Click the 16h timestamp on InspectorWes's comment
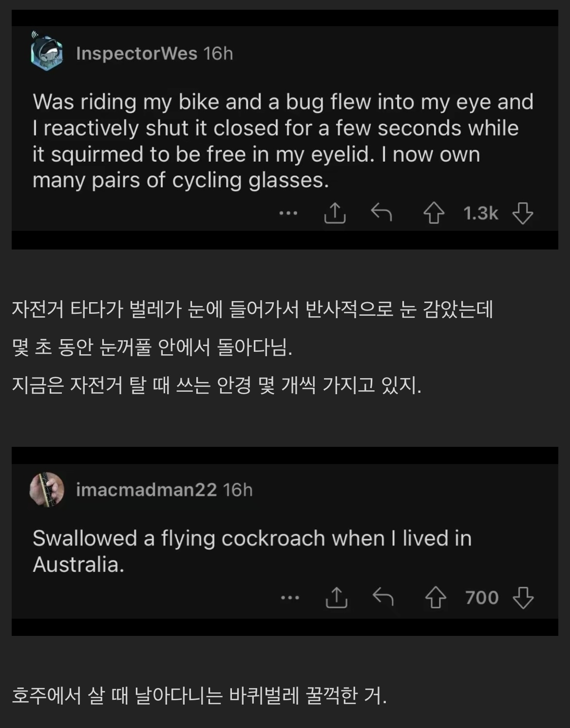Viewport: 570px width, 728px height. point(218,53)
